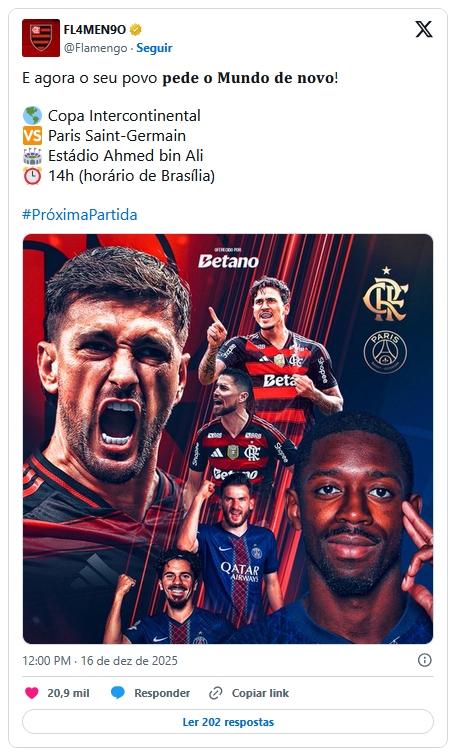Open the #PróximaPartida hashtag
The image size is (457, 752).
coord(80,214)
